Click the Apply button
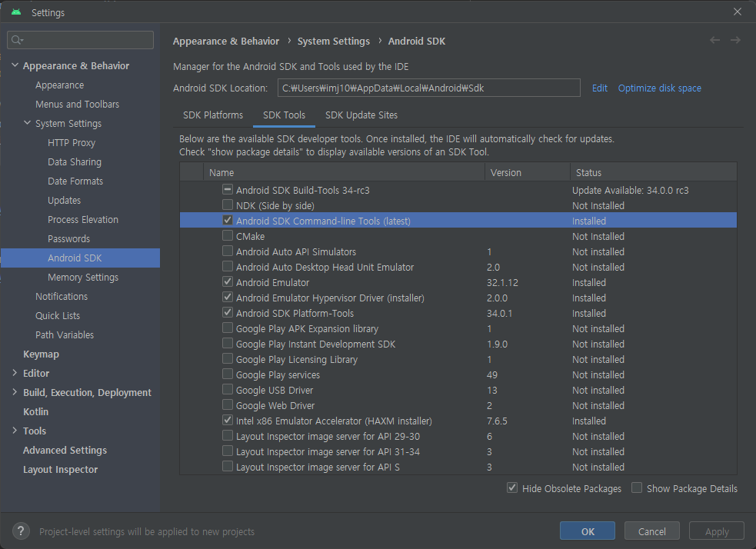 [717, 531]
